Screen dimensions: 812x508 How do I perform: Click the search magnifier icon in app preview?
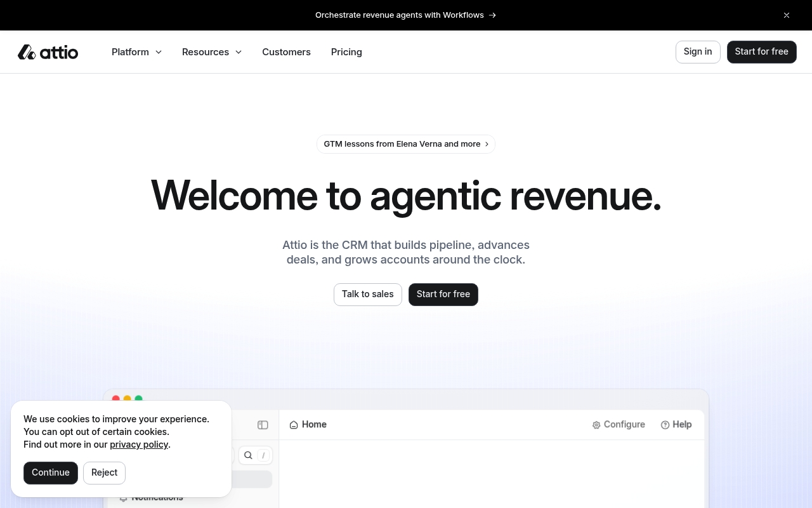point(248,455)
